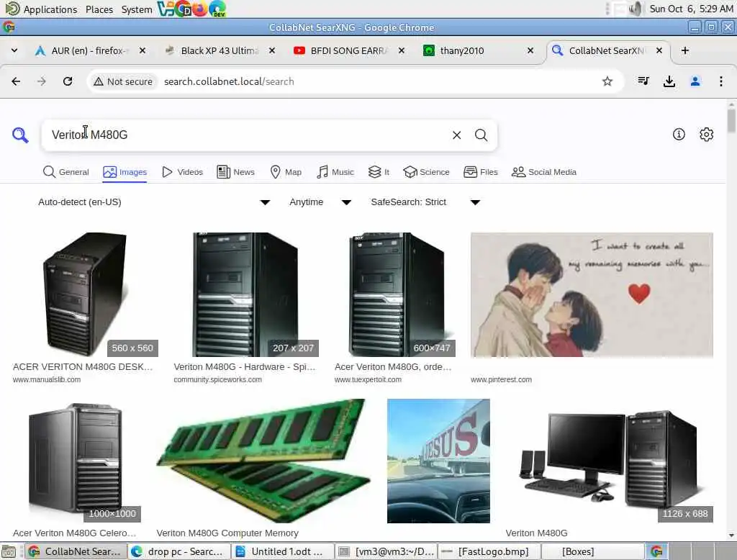Click the address bar URL
Viewport: 737px width, 560px height.
click(x=229, y=81)
